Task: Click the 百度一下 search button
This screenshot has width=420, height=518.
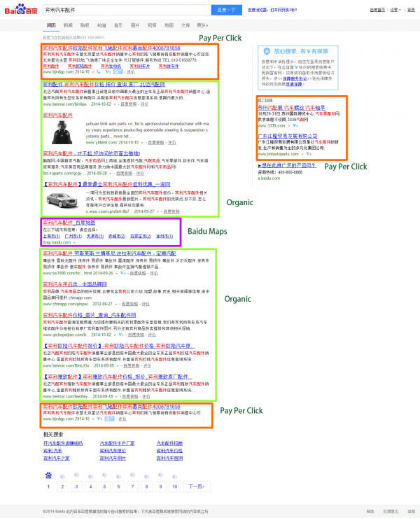Action: 226,10
